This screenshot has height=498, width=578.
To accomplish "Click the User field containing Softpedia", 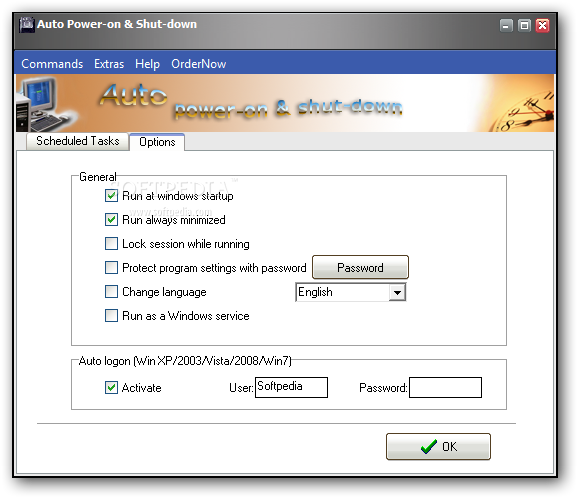I will click(291, 387).
